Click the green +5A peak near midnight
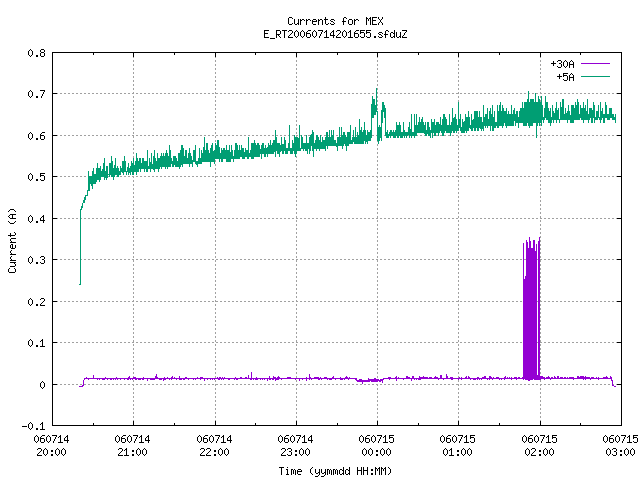 point(378,116)
